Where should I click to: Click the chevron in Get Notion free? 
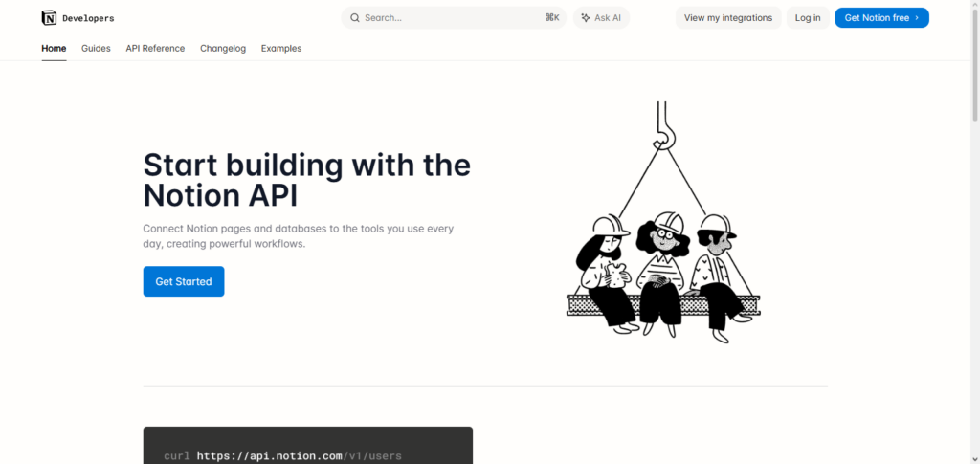pyautogui.click(x=917, y=18)
